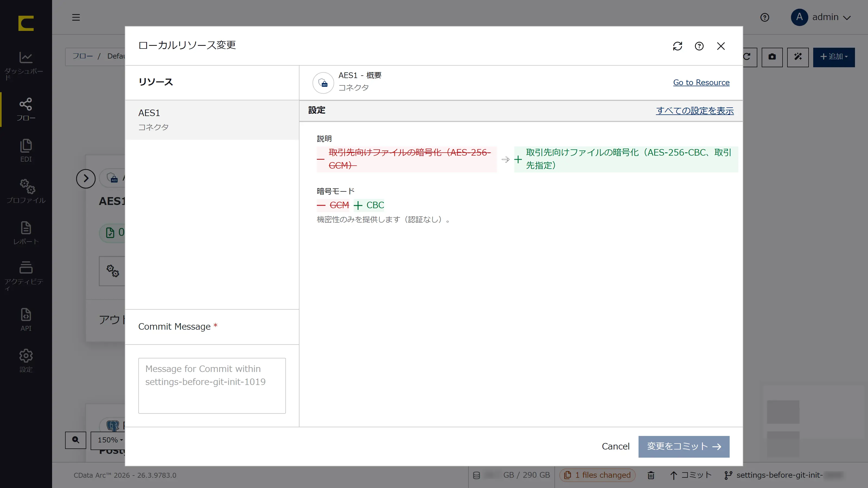Click the camera snapshot toolbar button

(x=772, y=57)
